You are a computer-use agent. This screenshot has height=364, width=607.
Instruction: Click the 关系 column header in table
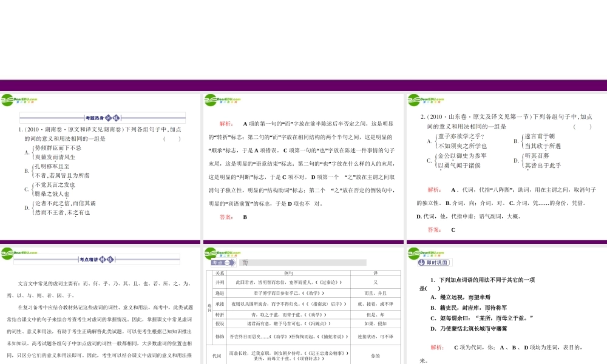[220, 273]
